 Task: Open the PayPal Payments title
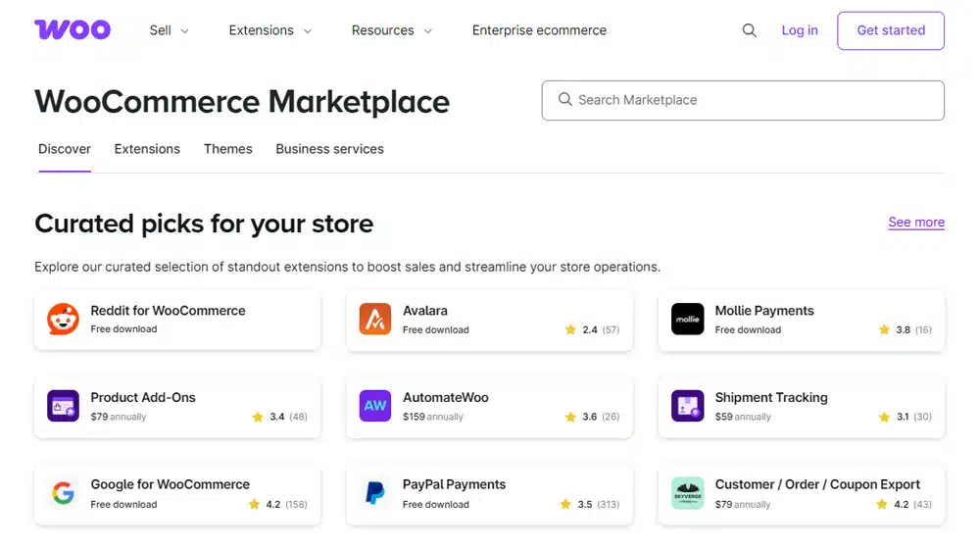click(x=455, y=484)
